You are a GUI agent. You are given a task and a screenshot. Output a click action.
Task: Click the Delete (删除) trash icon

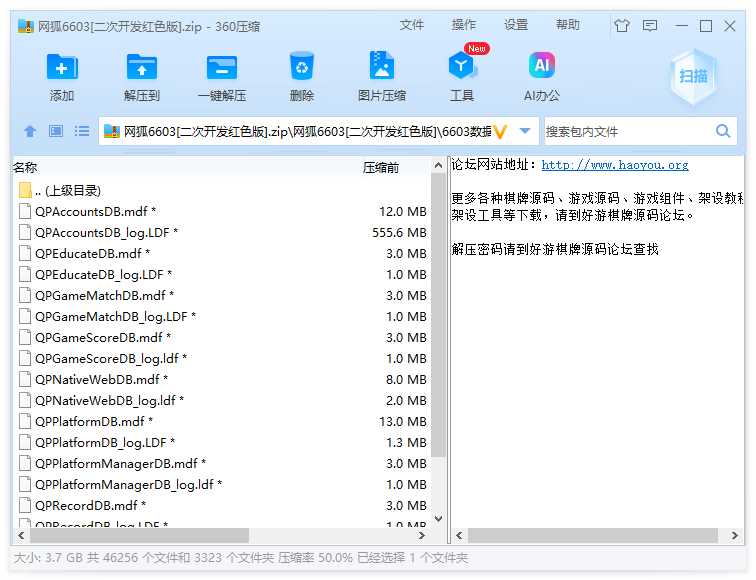[302, 66]
